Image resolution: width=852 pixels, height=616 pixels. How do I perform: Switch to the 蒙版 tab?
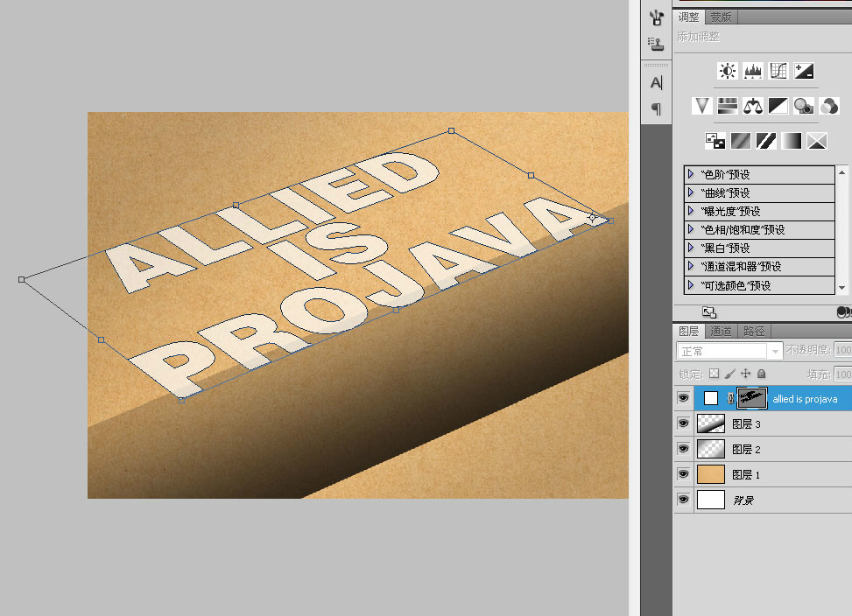721,17
